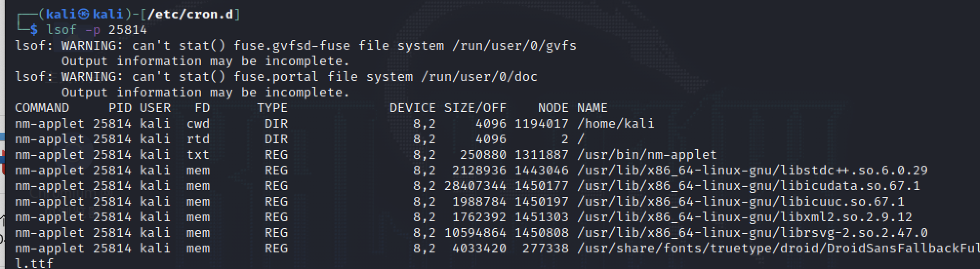Click the libstdc++.so.6.0.29 library path

pyautogui.click(x=752, y=171)
